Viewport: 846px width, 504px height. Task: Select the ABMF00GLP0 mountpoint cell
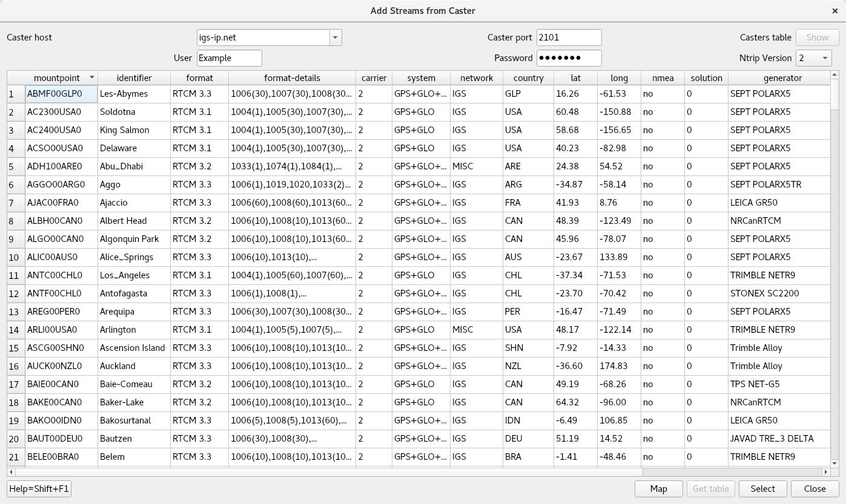pos(61,94)
